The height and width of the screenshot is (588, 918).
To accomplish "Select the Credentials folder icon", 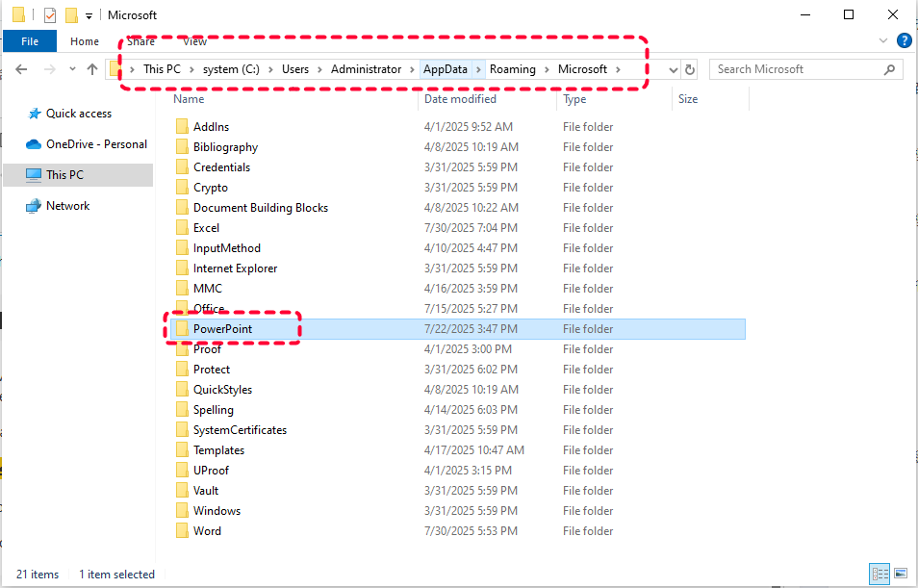I will [x=182, y=166].
